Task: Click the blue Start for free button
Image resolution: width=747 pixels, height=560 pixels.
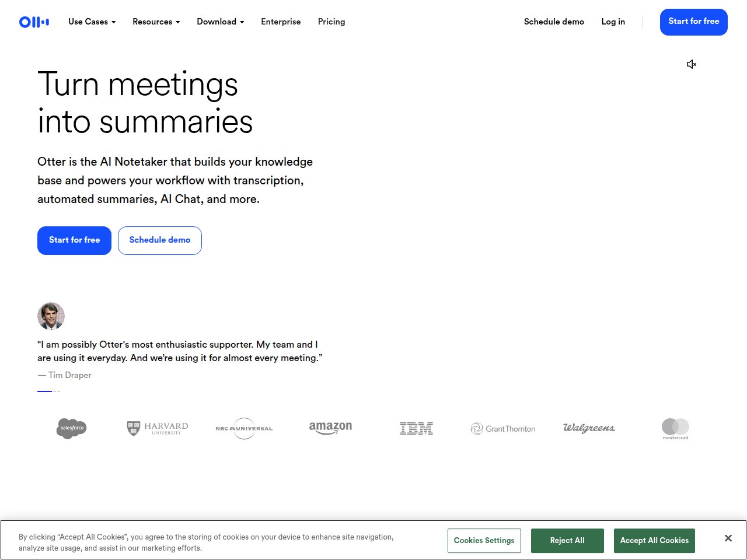Action: [x=693, y=22]
